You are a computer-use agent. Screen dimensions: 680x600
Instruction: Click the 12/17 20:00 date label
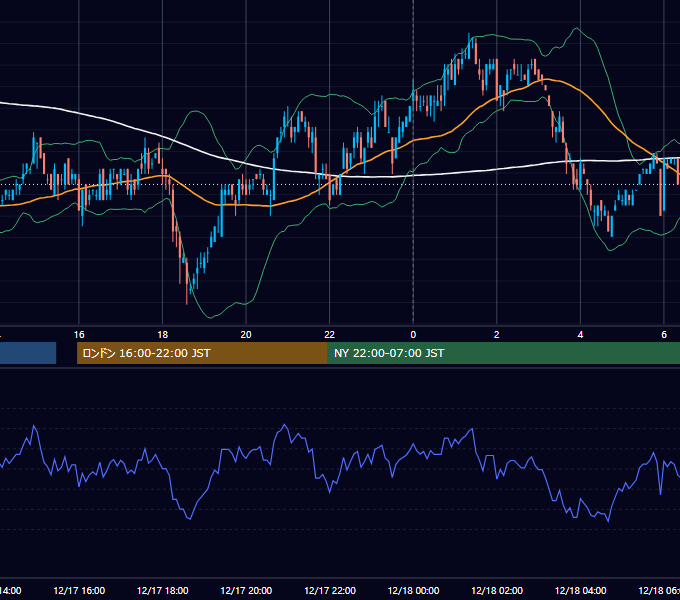pos(246,590)
